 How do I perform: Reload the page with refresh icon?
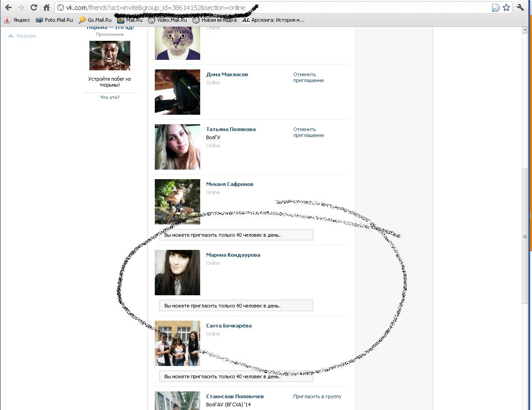coord(34,7)
